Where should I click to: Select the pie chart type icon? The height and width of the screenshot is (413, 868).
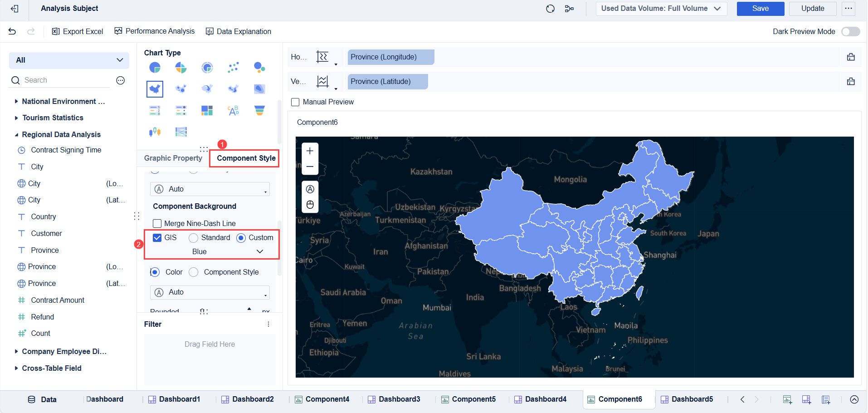(x=155, y=68)
